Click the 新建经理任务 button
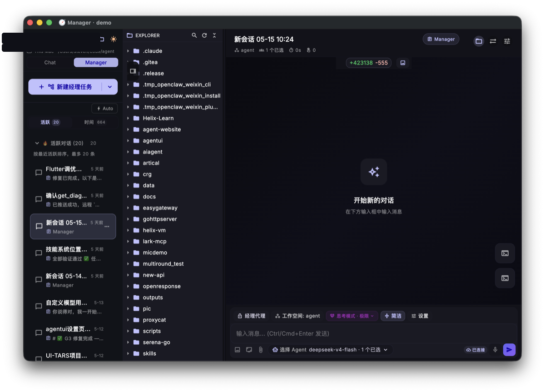 point(65,87)
